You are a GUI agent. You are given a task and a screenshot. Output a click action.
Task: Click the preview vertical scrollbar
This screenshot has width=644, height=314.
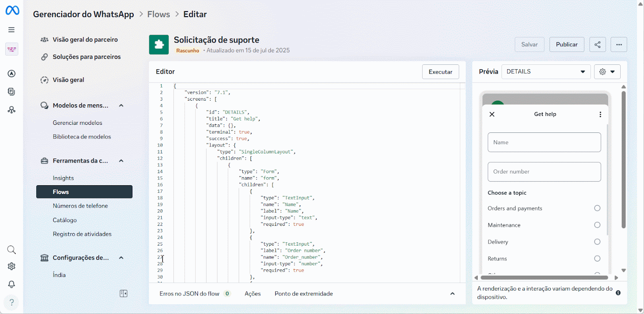coord(623,160)
